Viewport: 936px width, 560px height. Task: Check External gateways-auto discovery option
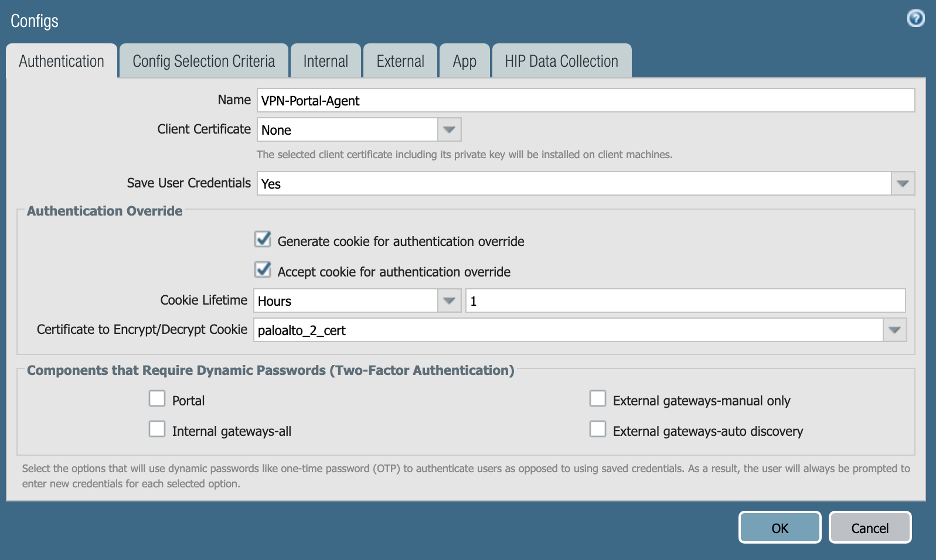click(x=598, y=429)
